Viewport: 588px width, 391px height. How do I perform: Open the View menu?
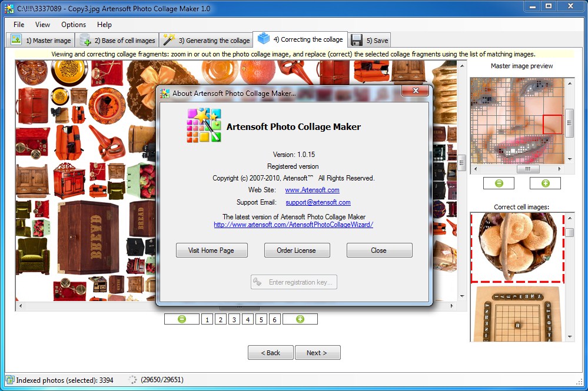(42, 25)
